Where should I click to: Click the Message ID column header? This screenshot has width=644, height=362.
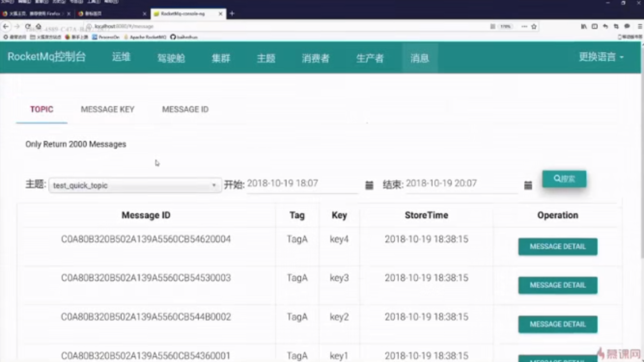point(146,215)
